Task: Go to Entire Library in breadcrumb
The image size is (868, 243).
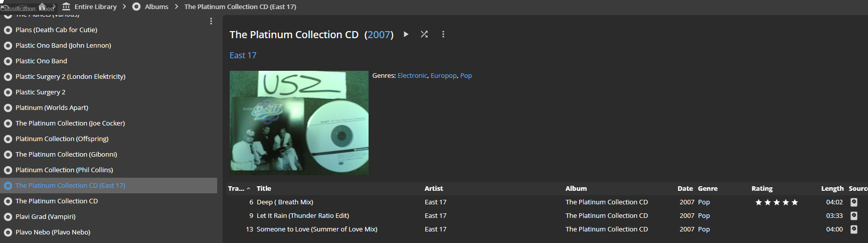Action: click(x=95, y=7)
